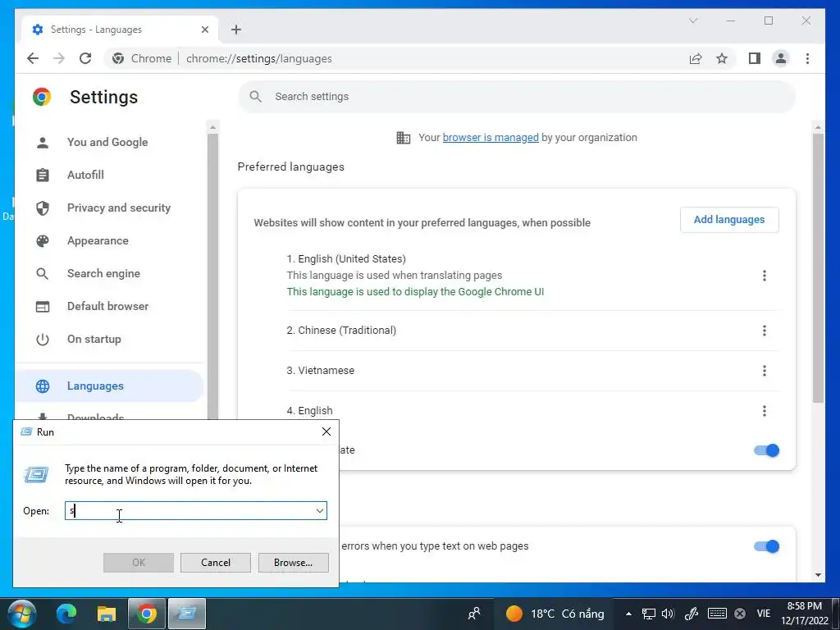Click the Search engine magnifier icon
Viewport: 840px width, 630px height.
pos(43,274)
